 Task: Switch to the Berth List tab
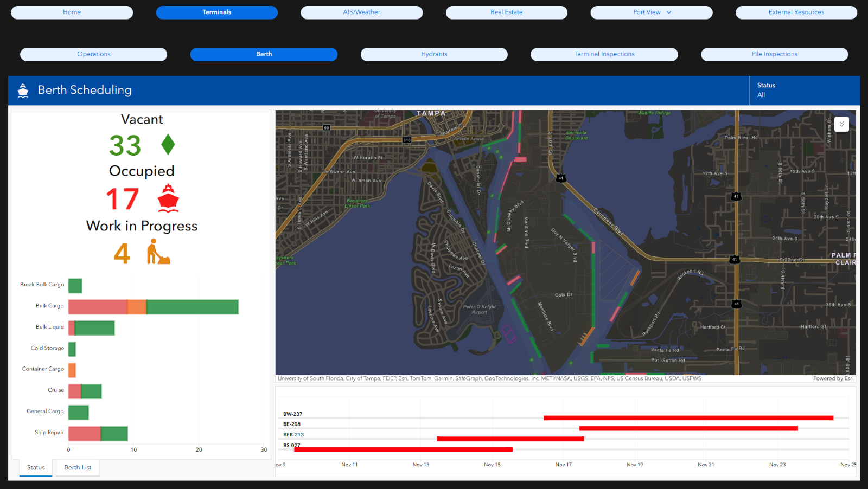pos(77,467)
